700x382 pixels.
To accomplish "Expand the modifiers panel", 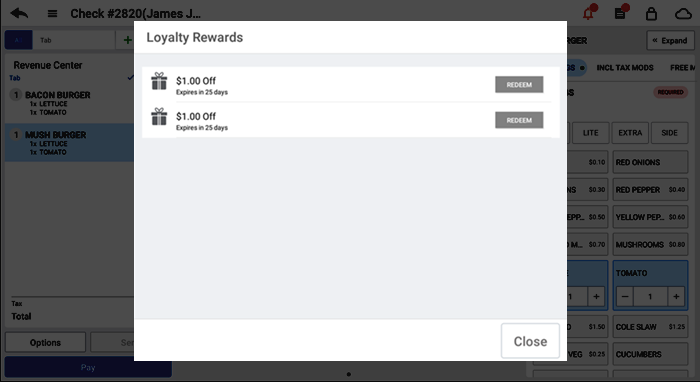I will pyautogui.click(x=670, y=41).
